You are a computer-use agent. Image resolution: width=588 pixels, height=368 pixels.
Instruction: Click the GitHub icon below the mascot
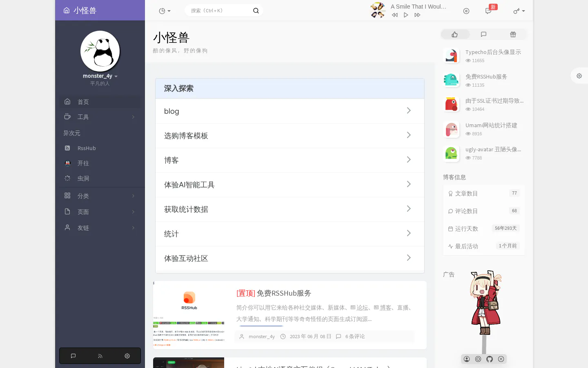pos(490,359)
